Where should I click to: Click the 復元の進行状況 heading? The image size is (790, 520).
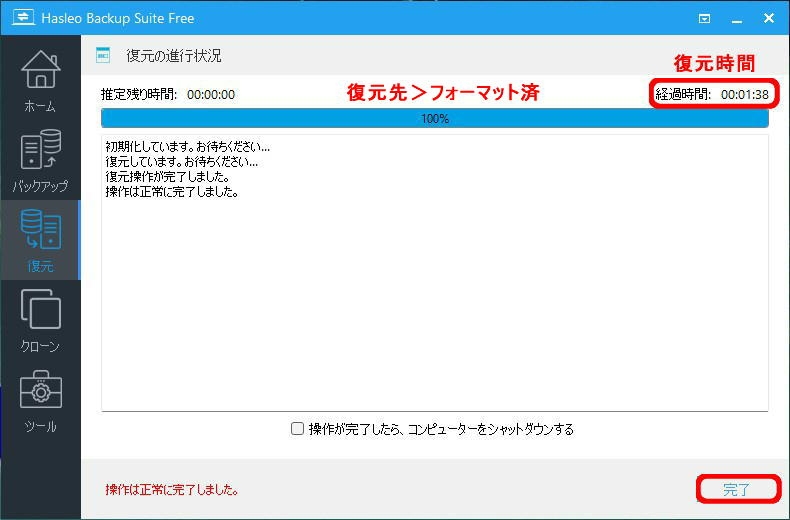pyautogui.click(x=174, y=55)
